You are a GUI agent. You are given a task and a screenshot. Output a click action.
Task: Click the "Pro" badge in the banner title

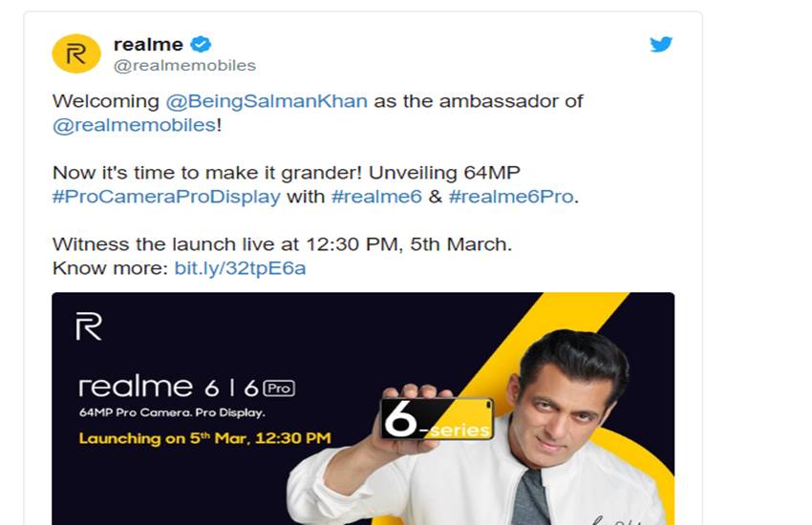tap(280, 388)
